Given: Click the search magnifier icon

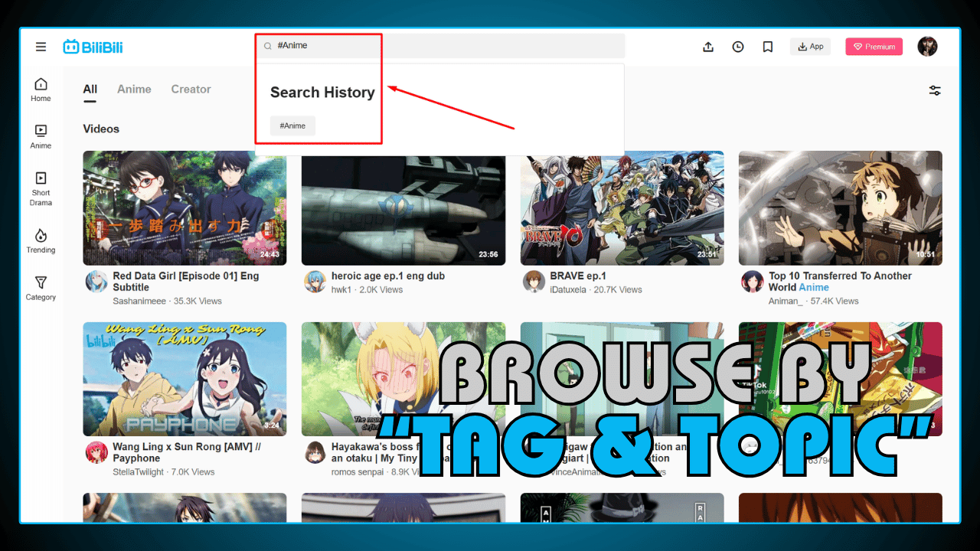Looking at the screenshot, I should pos(268,46).
